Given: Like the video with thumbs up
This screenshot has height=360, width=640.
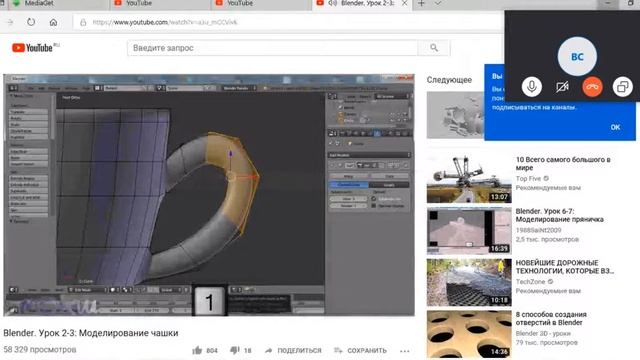Looking at the screenshot, I should tap(198, 350).
